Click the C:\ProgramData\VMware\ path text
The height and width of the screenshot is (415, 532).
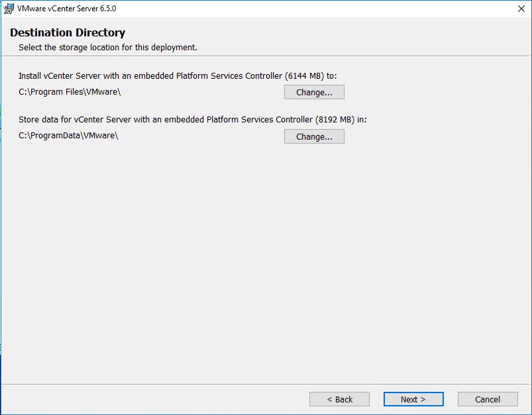click(x=68, y=136)
